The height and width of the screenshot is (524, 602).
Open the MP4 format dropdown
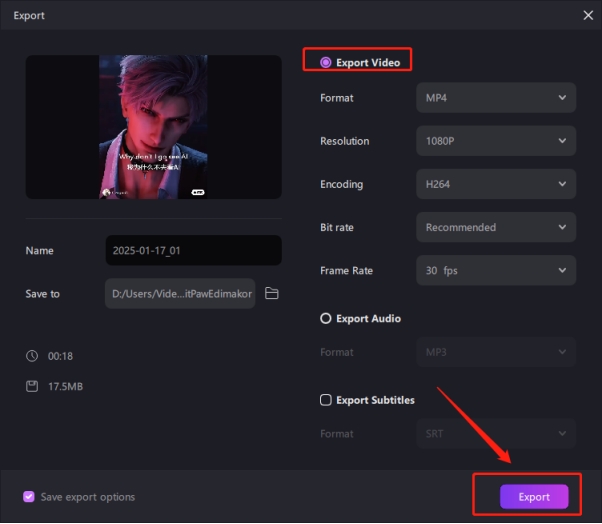pos(496,98)
